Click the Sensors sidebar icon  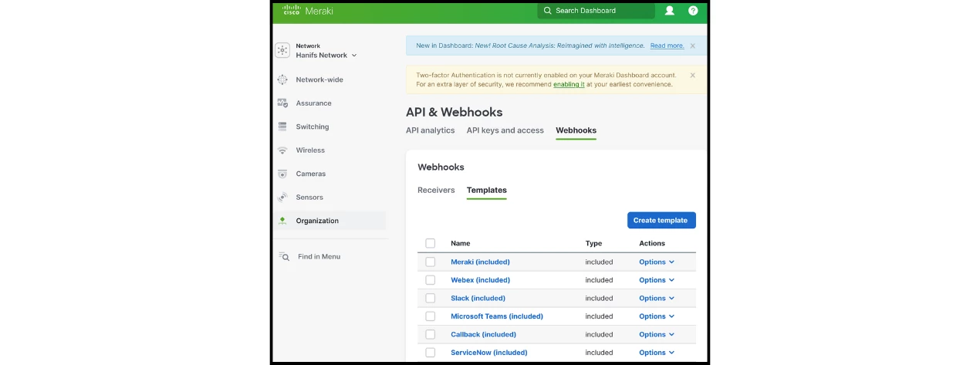coord(282,198)
